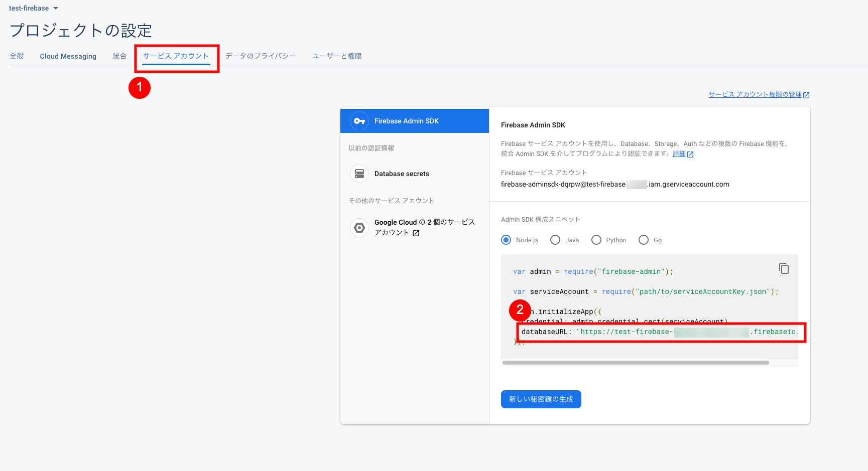Viewport: 868px width, 471px height.
Task: Click the その他のサービス アカウント label
Action: point(392,201)
